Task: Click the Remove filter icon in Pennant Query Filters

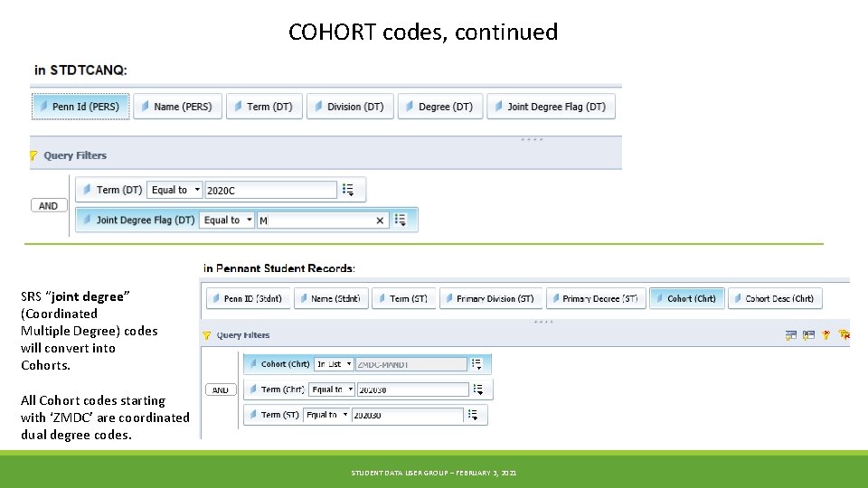Action: coord(826,334)
